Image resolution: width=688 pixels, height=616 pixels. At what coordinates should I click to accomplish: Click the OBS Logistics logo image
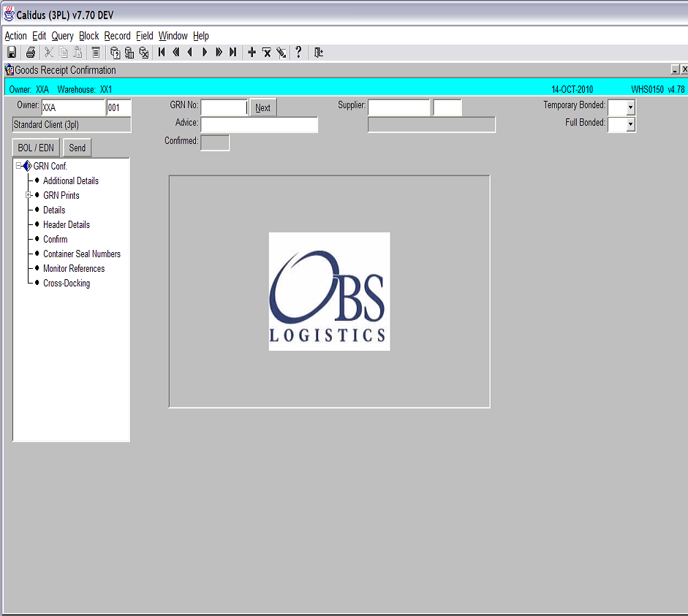[x=329, y=292]
